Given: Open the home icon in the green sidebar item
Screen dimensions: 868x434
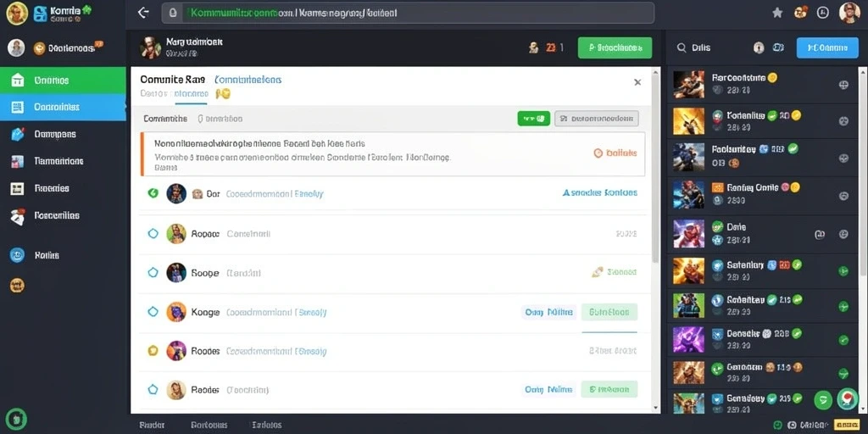Looking at the screenshot, I should [x=18, y=81].
